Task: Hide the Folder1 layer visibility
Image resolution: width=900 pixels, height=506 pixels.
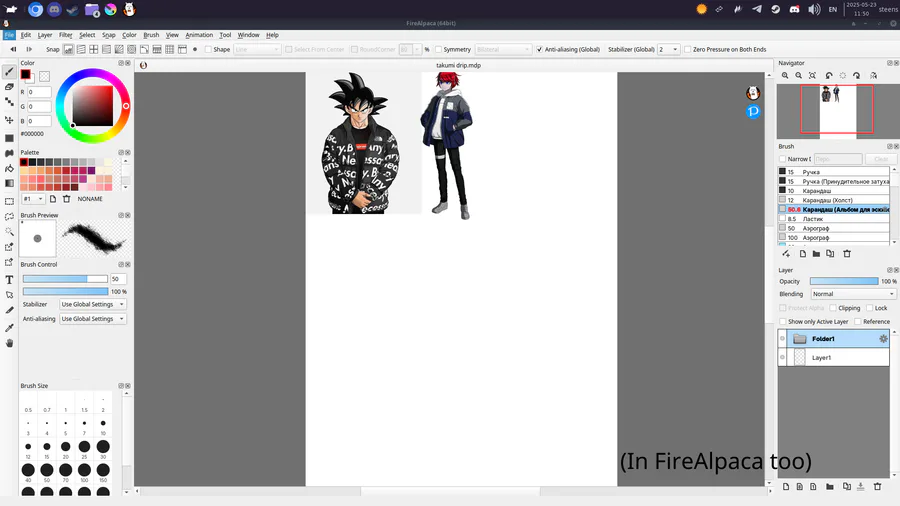Action: (x=782, y=338)
